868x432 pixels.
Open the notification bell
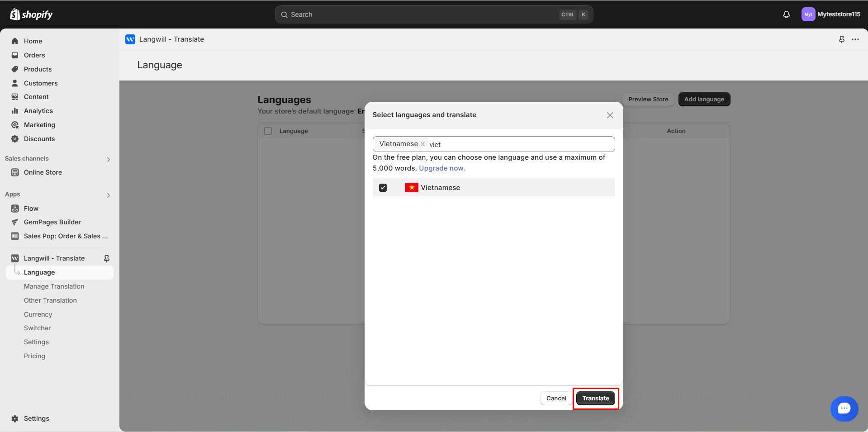click(x=786, y=14)
